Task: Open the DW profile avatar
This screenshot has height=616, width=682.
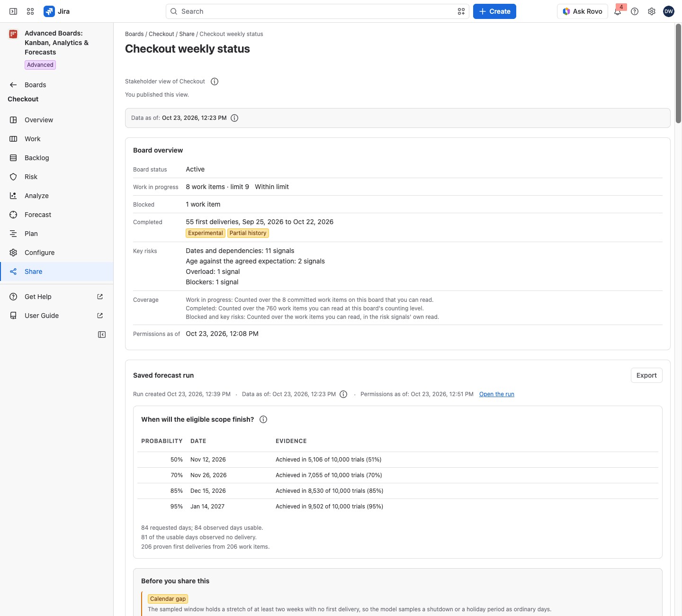Action: coord(669,11)
